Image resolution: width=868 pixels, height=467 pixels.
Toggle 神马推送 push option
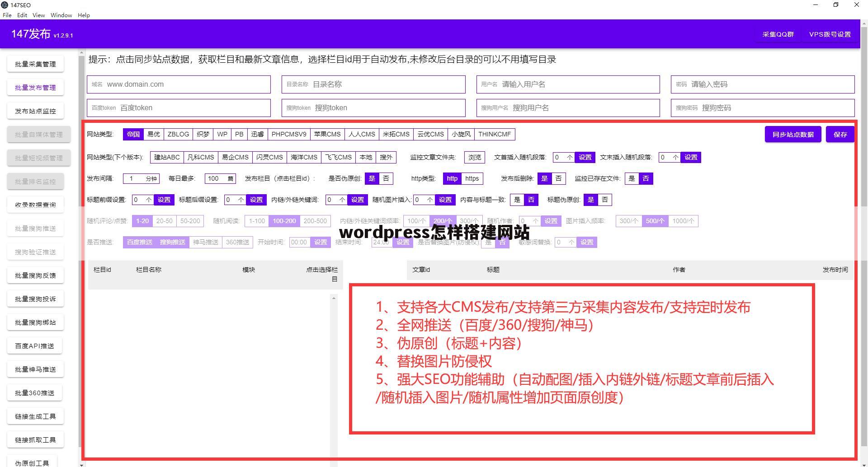pos(206,242)
